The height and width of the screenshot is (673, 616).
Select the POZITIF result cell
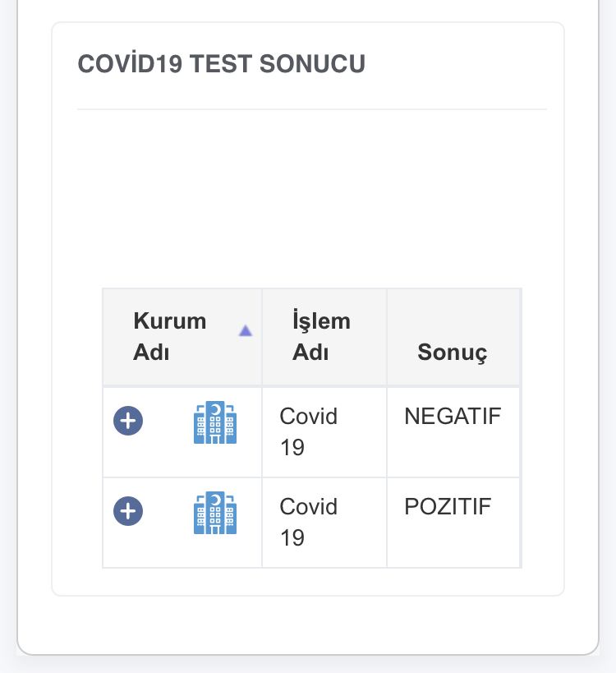click(x=453, y=523)
